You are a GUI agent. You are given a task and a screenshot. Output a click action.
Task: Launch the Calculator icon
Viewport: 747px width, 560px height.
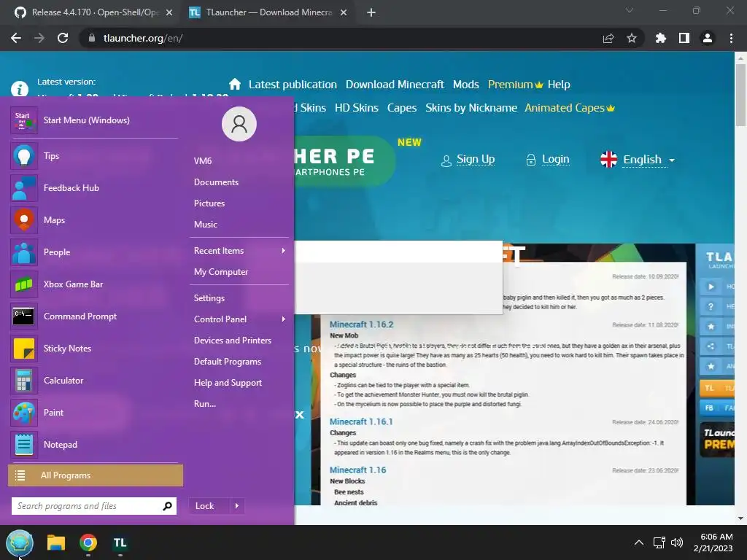coord(24,381)
